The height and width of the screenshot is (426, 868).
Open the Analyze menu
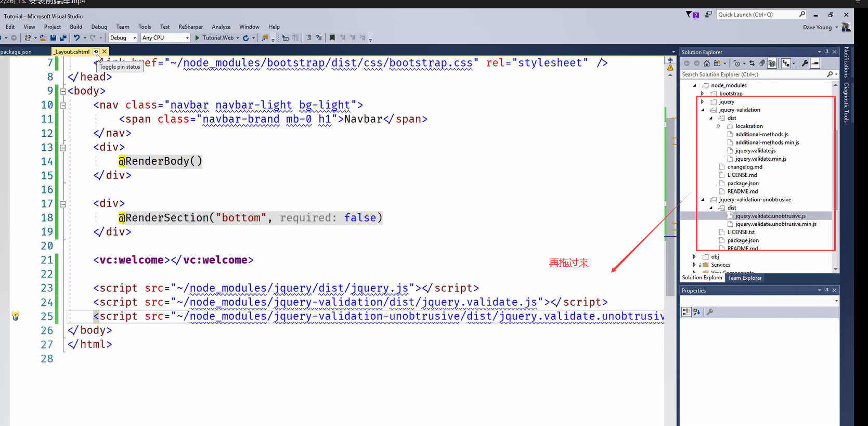(x=221, y=27)
